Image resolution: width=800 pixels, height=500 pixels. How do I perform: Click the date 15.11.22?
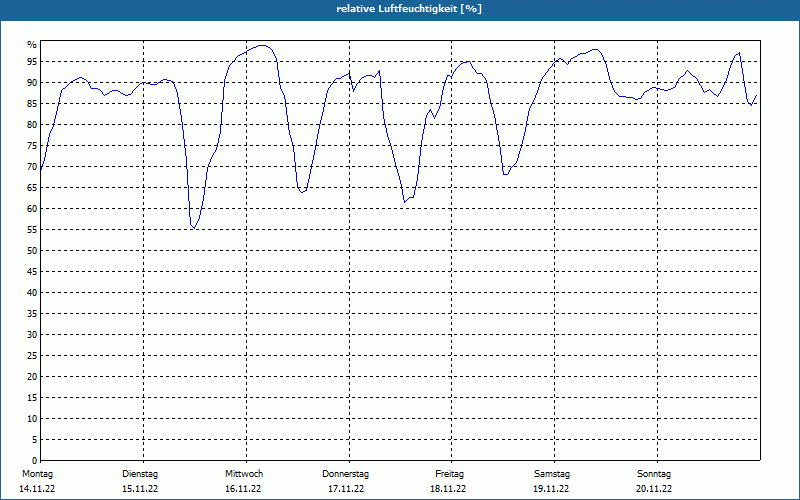click(140, 489)
